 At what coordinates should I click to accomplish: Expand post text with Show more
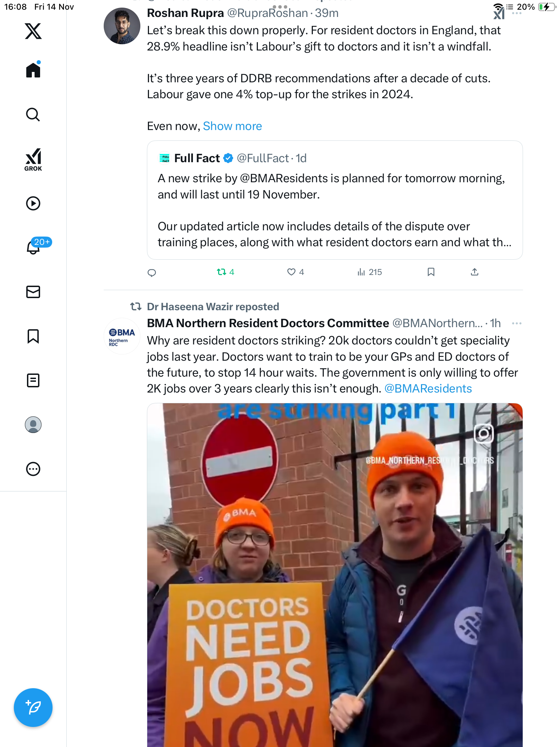pyautogui.click(x=232, y=126)
